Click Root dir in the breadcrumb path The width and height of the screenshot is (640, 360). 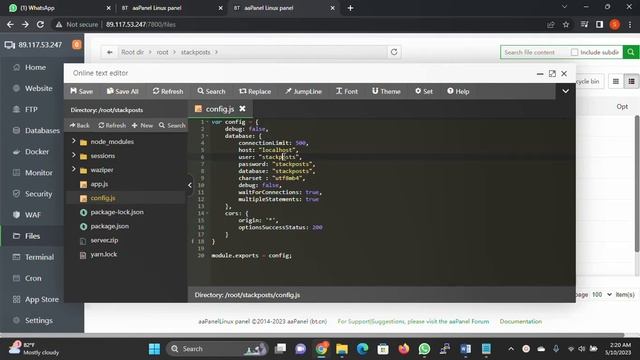coord(132,52)
